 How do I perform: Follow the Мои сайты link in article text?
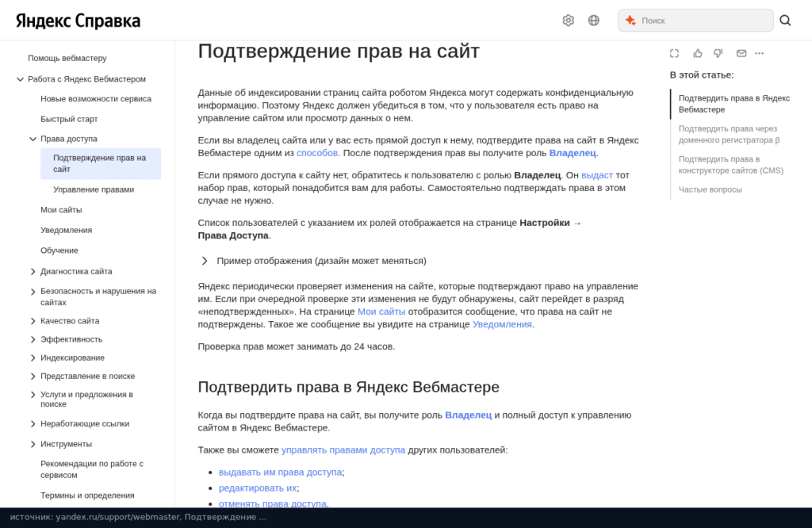(381, 312)
